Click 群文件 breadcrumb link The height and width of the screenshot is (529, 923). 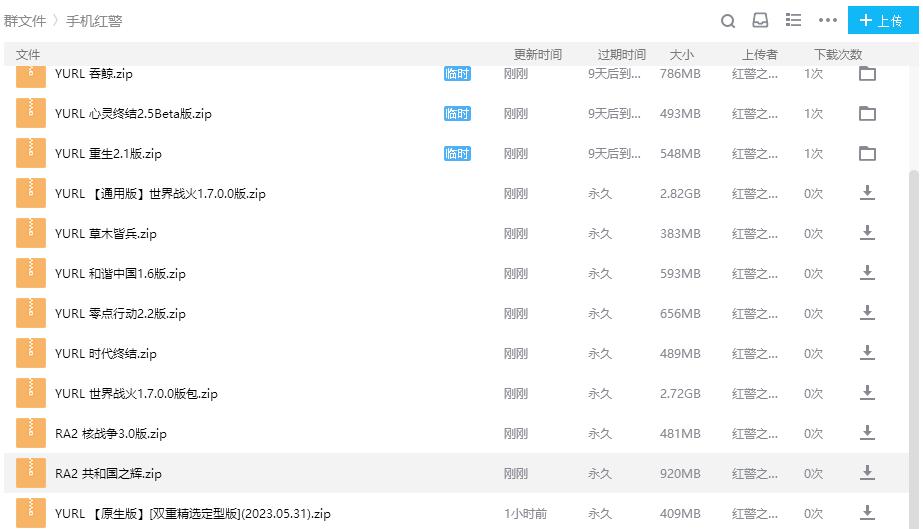[25, 21]
